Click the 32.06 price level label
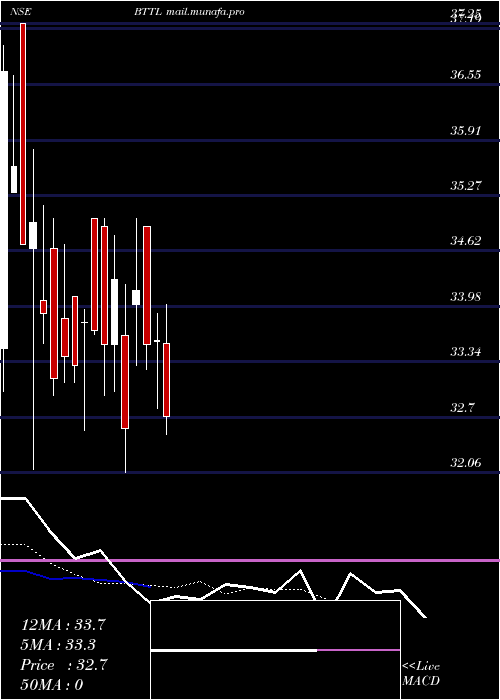Image resolution: width=500 pixels, height=700 pixels. (465, 463)
